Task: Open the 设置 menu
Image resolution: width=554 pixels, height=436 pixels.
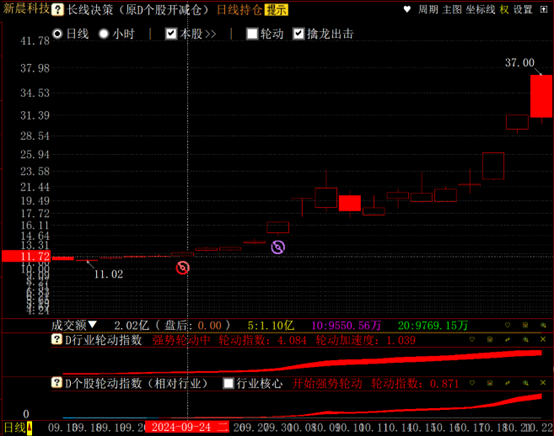Action: click(x=523, y=10)
